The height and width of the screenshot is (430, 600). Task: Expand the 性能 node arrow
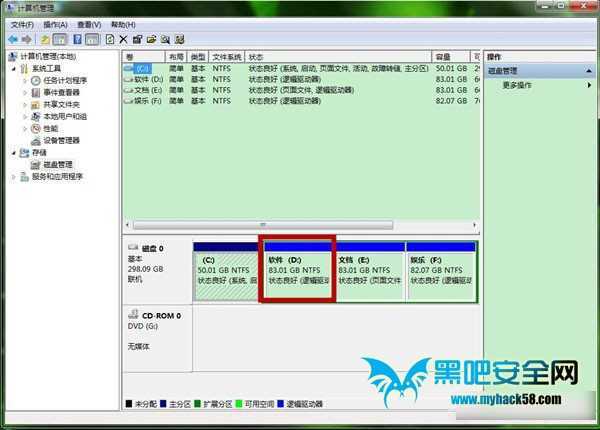(24, 129)
